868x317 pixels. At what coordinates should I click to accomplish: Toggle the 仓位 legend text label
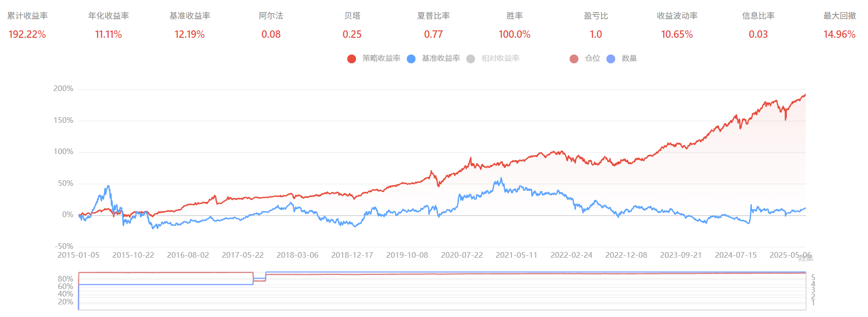click(592, 58)
